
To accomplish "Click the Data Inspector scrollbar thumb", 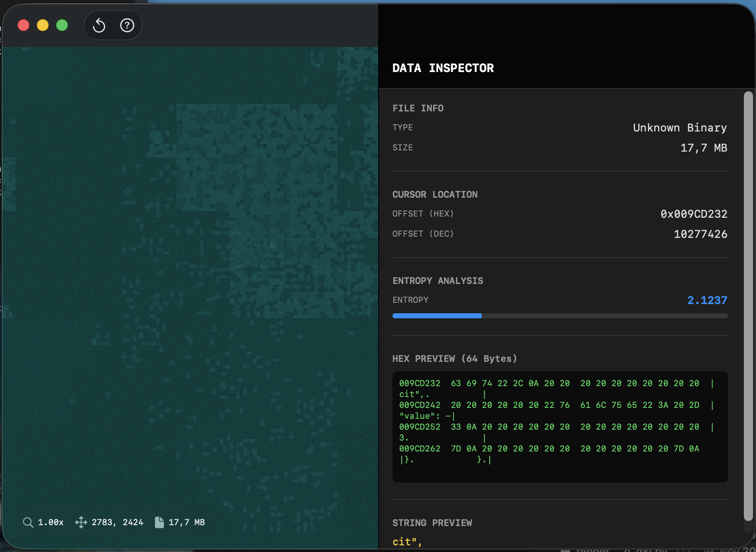I will (x=748, y=306).
